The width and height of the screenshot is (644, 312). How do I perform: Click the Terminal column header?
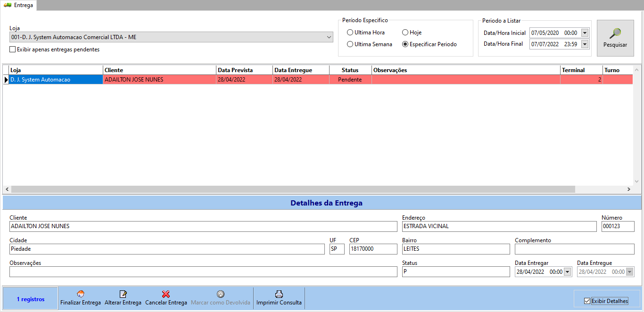click(x=581, y=70)
